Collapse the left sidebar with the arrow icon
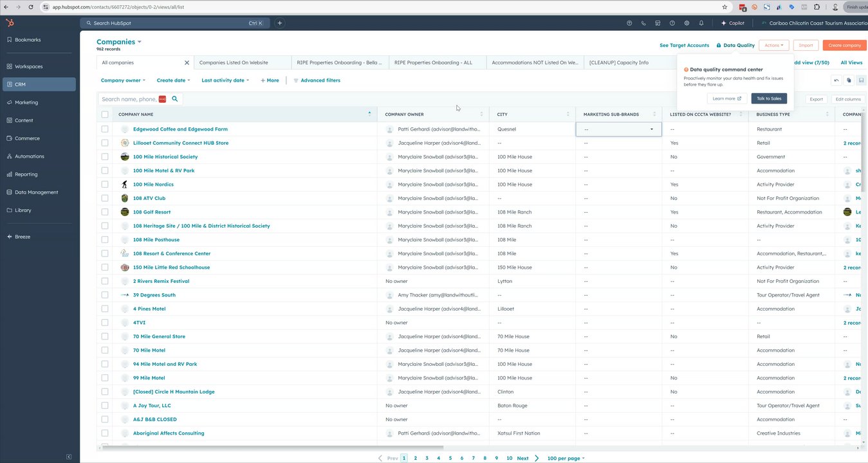Viewport: 868px width, 463px height. click(x=69, y=457)
